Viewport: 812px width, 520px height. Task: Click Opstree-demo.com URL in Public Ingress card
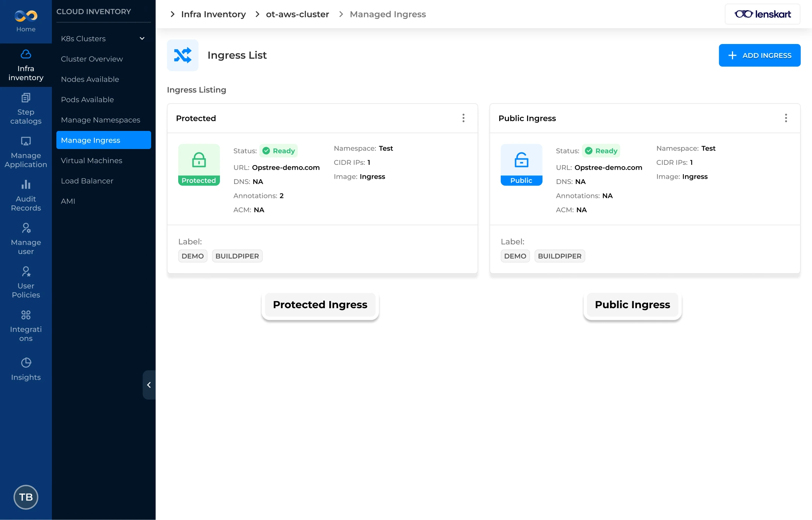pos(608,167)
